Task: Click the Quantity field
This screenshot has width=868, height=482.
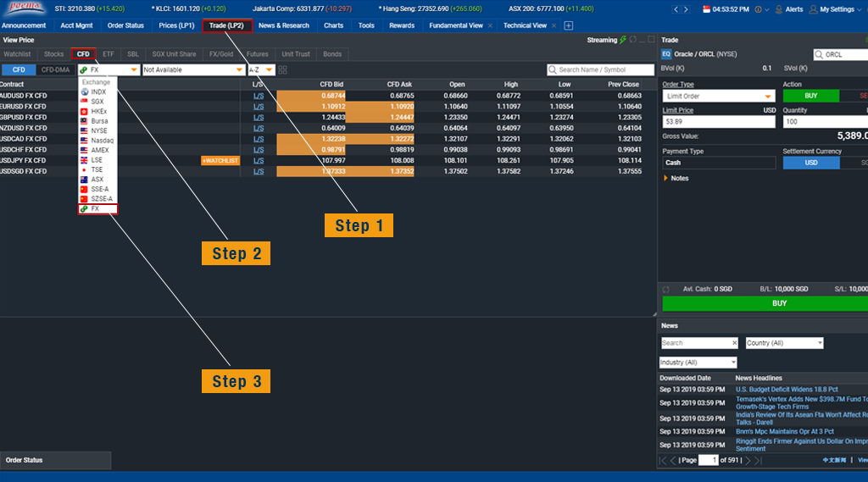Action: click(825, 122)
